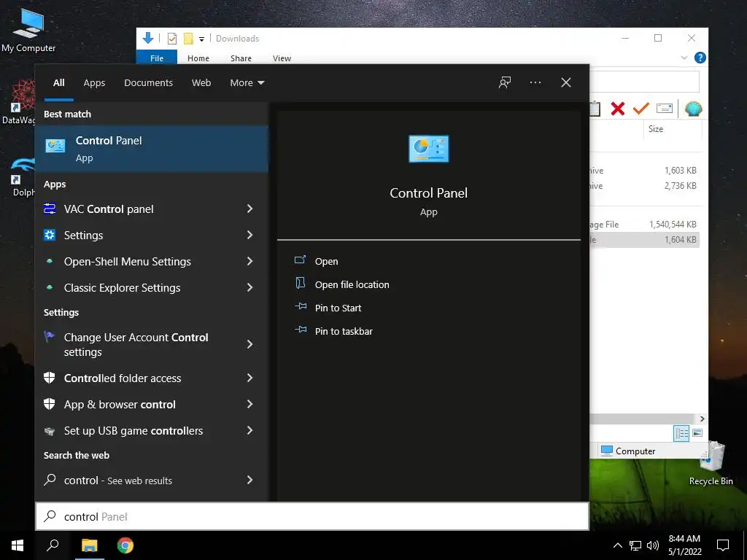Open Google Chrome from the taskbar
Screen dimensions: 747x560
[x=125, y=545]
